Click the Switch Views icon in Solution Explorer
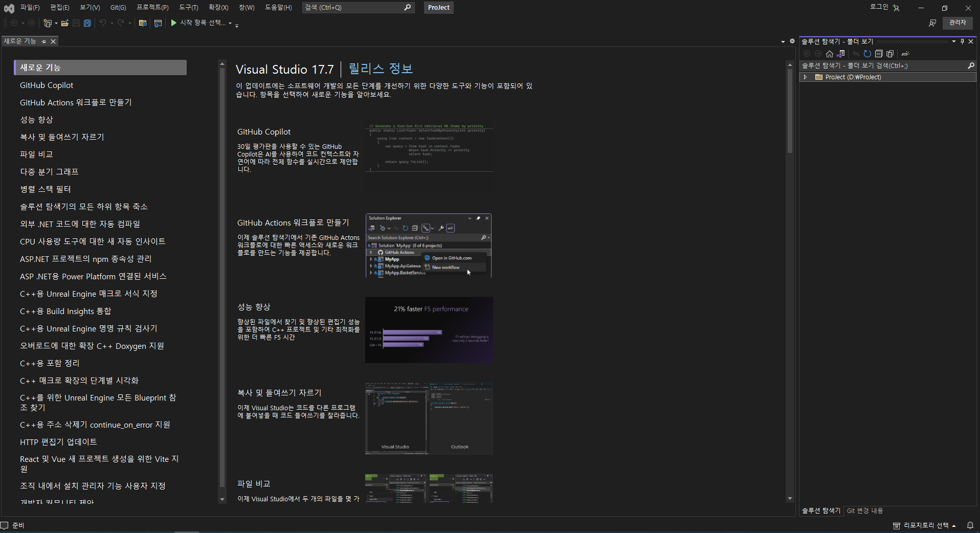This screenshot has height=533, width=980. tap(841, 54)
